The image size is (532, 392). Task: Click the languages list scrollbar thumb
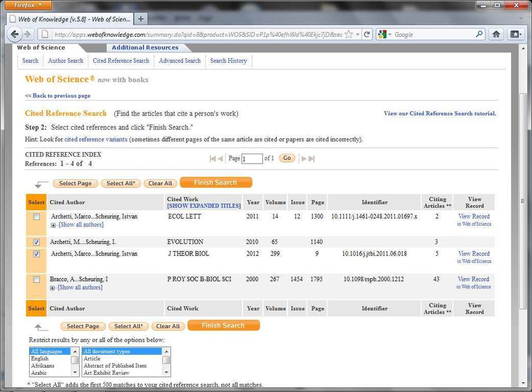(x=75, y=360)
